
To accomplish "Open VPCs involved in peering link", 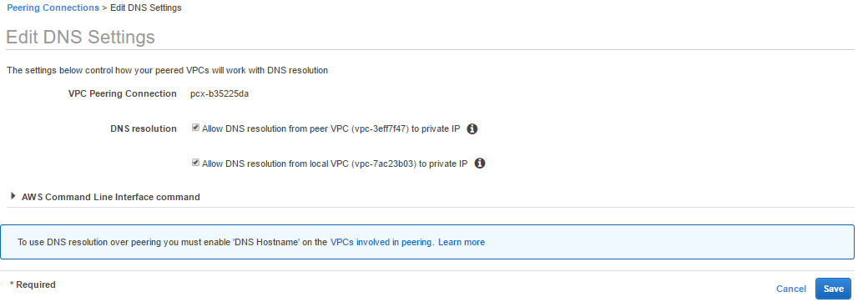I will 382,242.
